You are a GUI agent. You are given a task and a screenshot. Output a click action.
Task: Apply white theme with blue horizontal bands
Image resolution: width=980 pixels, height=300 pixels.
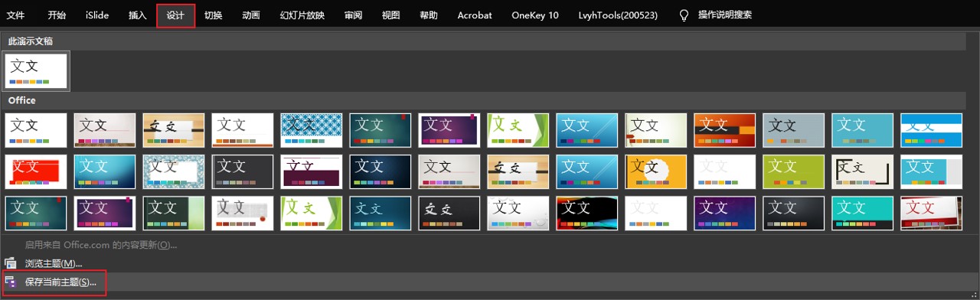pyautogui.click(x=932, y=130)
